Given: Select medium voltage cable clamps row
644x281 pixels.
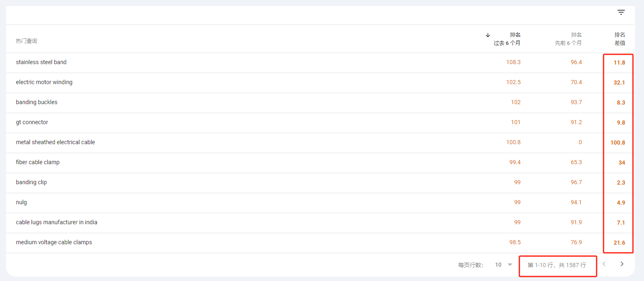Looking at the screenshot, I should point(320,243).
